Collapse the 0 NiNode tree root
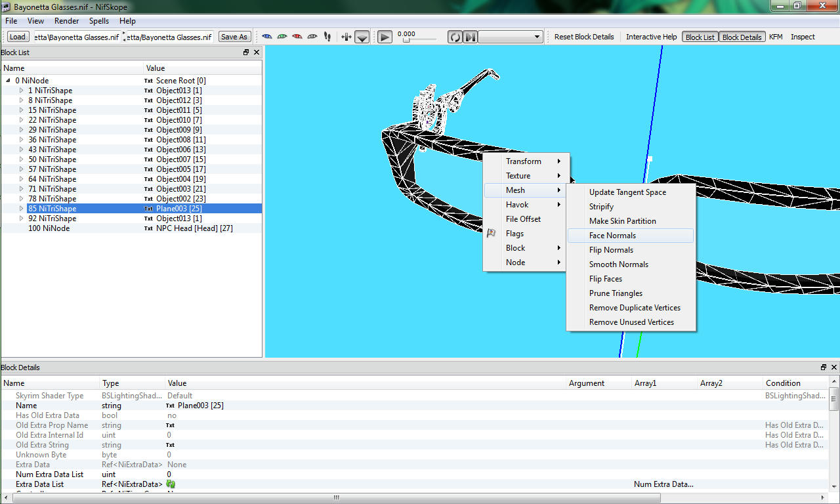 point(8,81)
